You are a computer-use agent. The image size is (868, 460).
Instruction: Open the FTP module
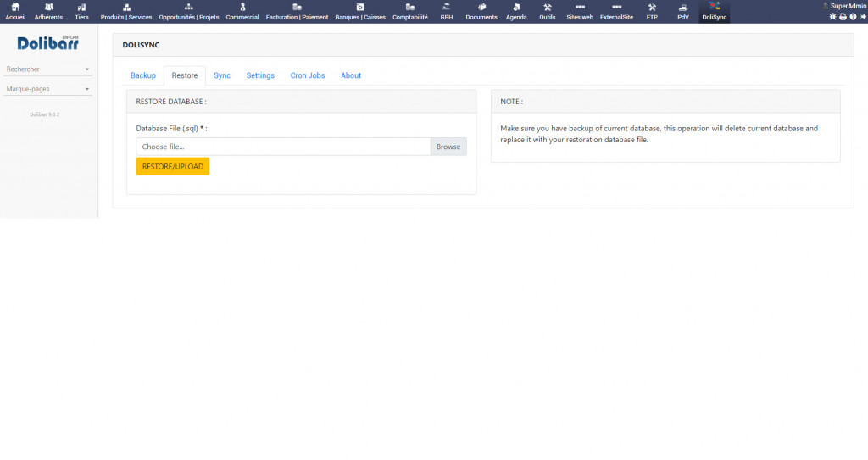click(x=652, y=11)
